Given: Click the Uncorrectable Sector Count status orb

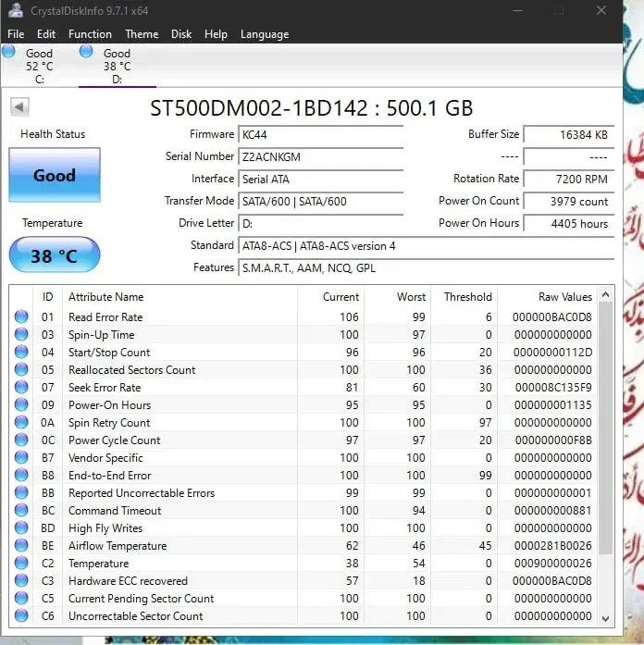Looking at the screenshot, I should tap(21, 615).
